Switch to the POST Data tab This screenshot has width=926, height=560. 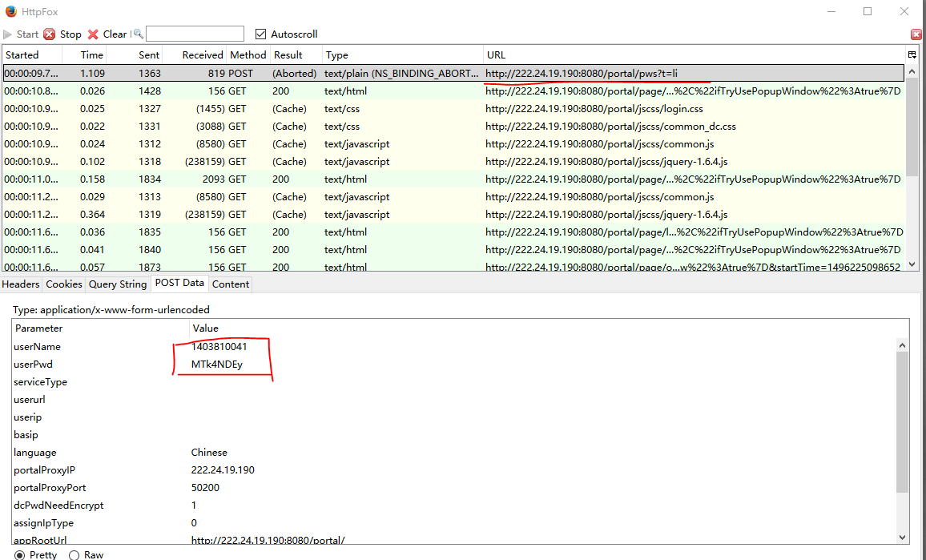(x=179, y=283)
